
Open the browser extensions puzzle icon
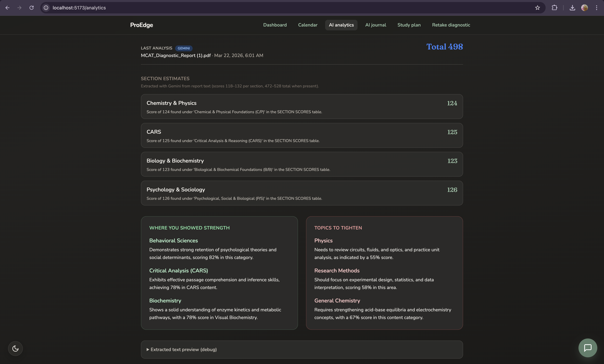tap(555, 8)
